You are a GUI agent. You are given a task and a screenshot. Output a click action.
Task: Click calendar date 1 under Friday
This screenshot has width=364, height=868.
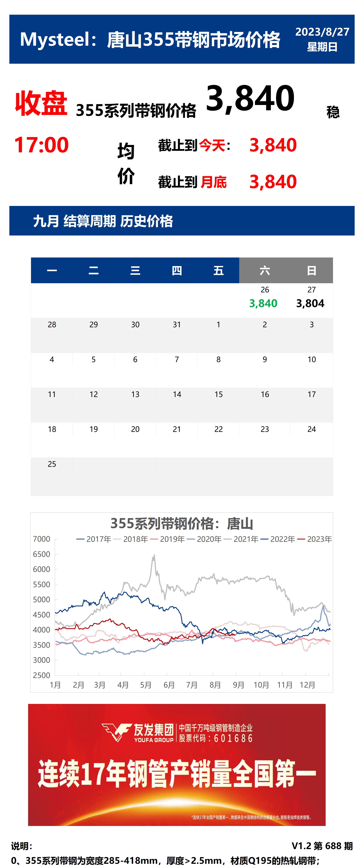218,325
